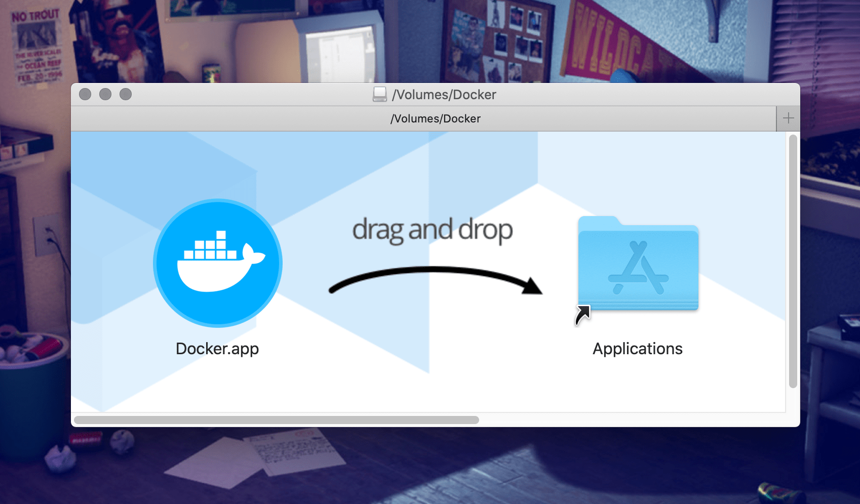Select the /Volumes/Docker tab

tap(423, 118)
